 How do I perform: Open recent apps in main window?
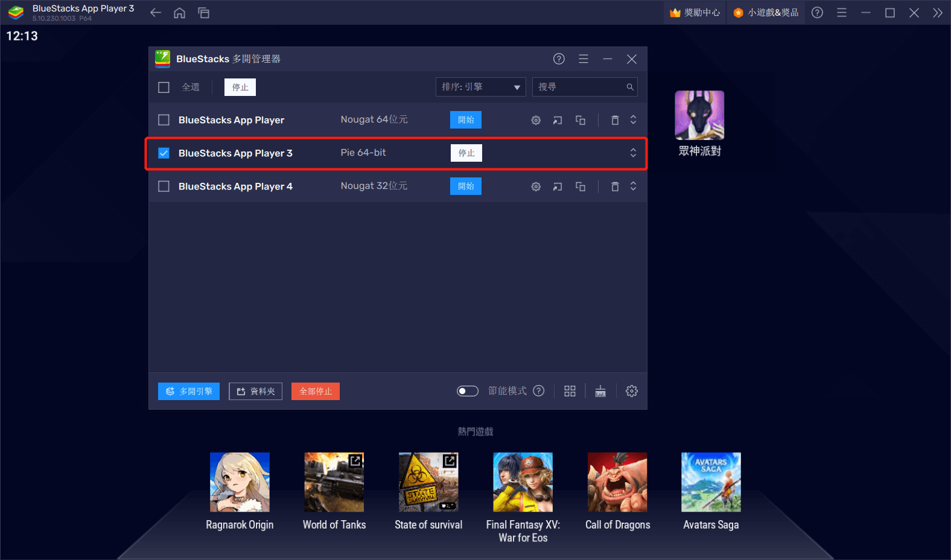pyautogui.click(x=204, y=13)
